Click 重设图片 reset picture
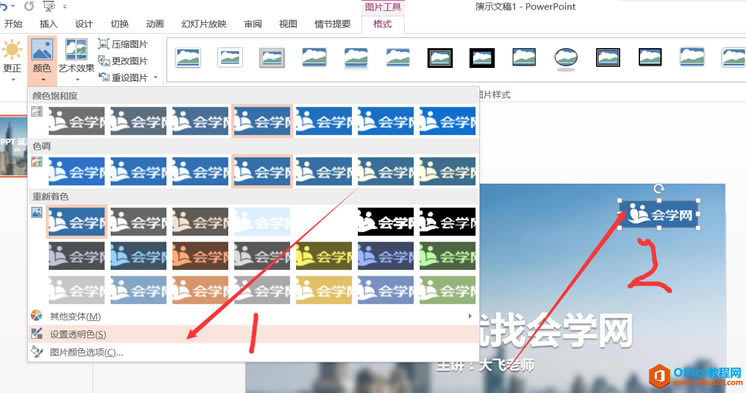This screenshot has width=746, height=393. point(123,77)
